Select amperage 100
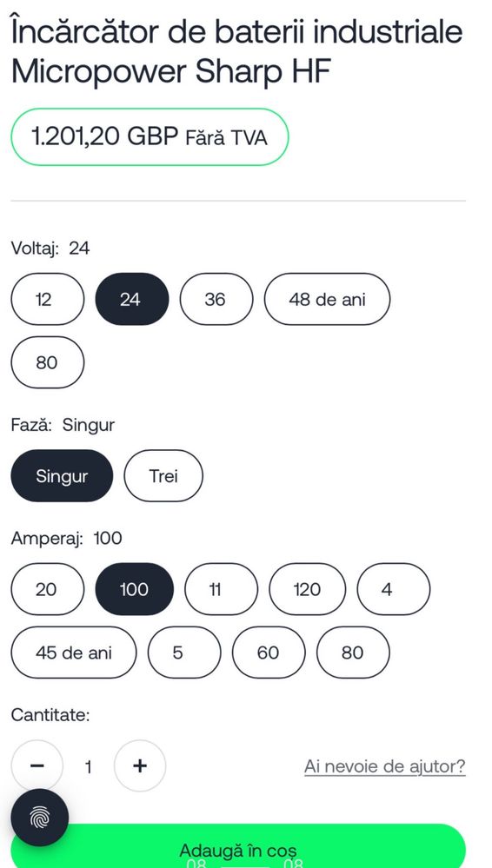492x868 pixels. pos(134,589)
